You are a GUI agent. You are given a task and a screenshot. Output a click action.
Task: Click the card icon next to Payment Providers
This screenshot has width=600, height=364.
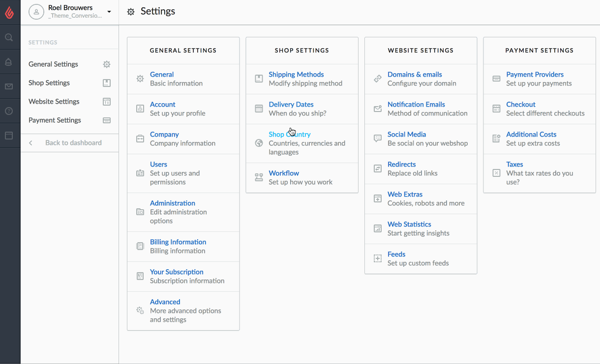[497, 79]
